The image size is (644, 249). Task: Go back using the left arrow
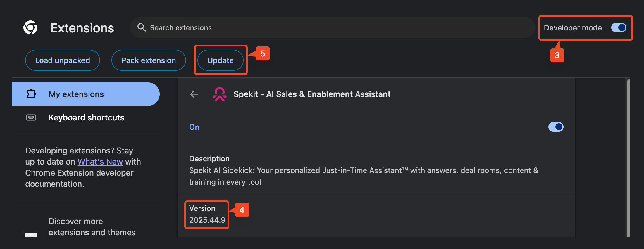194,94
